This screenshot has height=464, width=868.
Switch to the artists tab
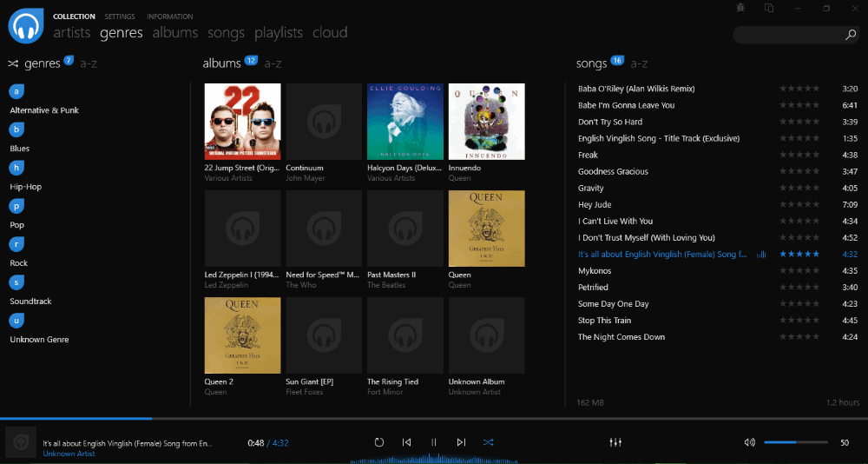72,33
